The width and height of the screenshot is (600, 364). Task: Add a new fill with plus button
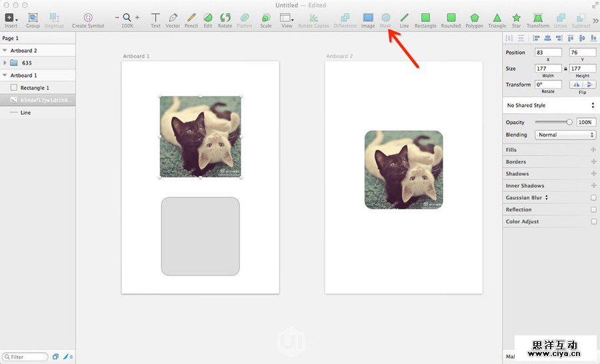[593, 150]
